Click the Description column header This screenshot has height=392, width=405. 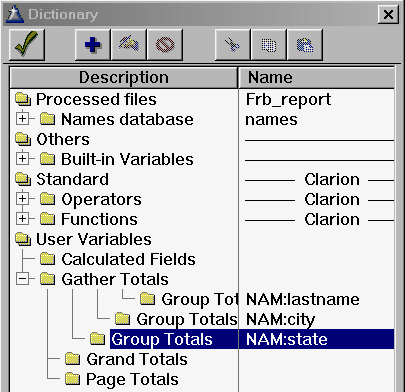pyautogui.click(x=124, y=77)
